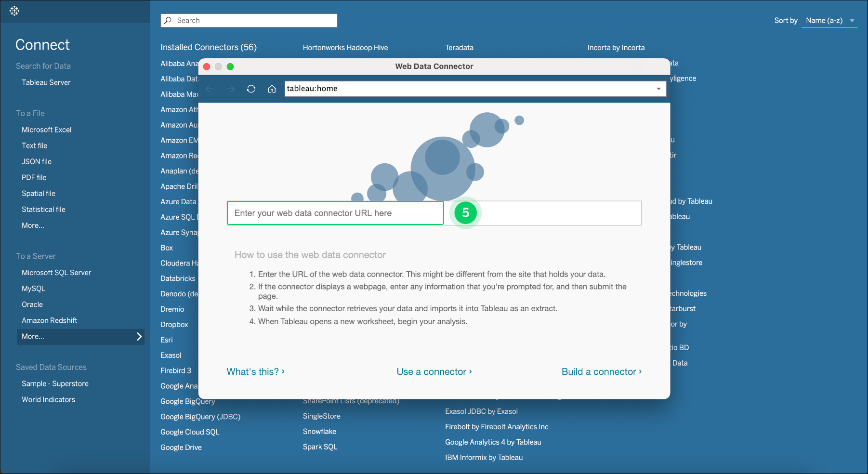Go to Web Data Connector home page
Image resolution: width=868 pixels, height=474 pixels.
point(272,89)
